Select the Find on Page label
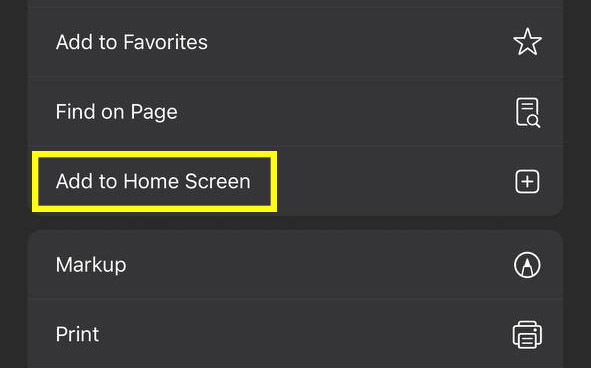Image resolution: width=591 pixels, height=368 pixels. [x=116, y=112]
